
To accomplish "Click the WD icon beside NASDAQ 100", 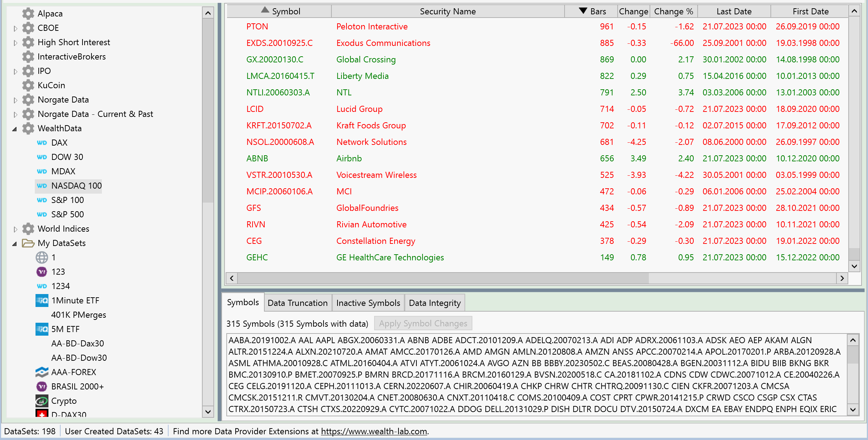I will (42, 186).
